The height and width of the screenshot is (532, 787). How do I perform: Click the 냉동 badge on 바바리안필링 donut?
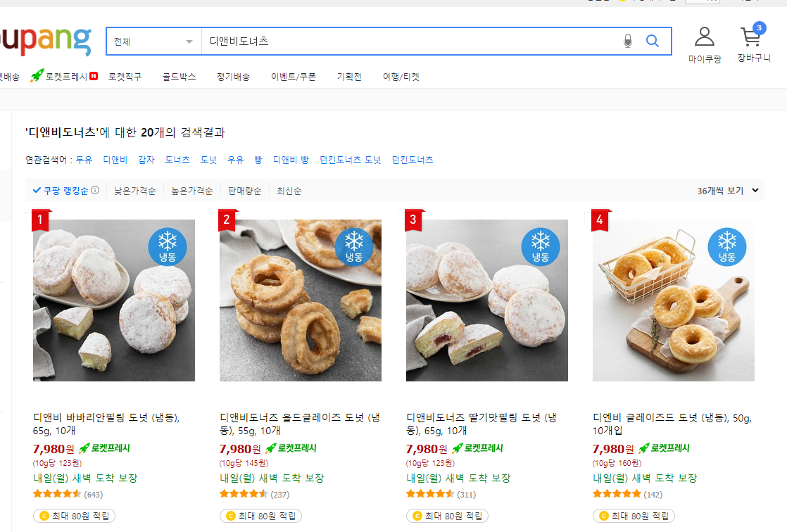coord(167,247)
